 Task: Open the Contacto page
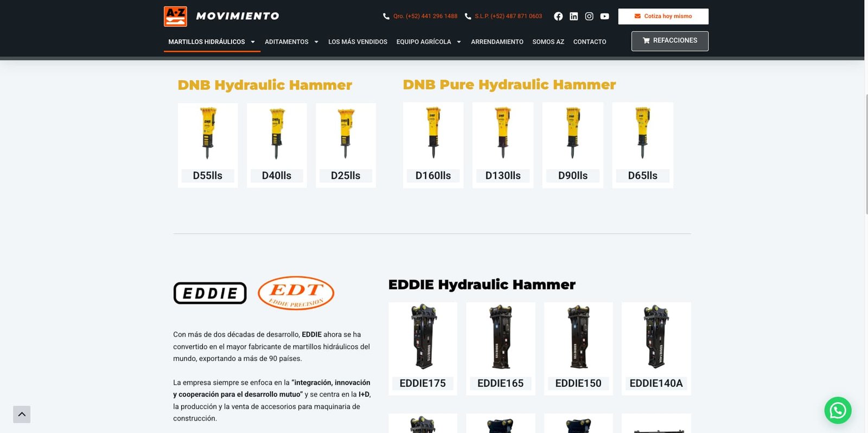pos(590,42)
